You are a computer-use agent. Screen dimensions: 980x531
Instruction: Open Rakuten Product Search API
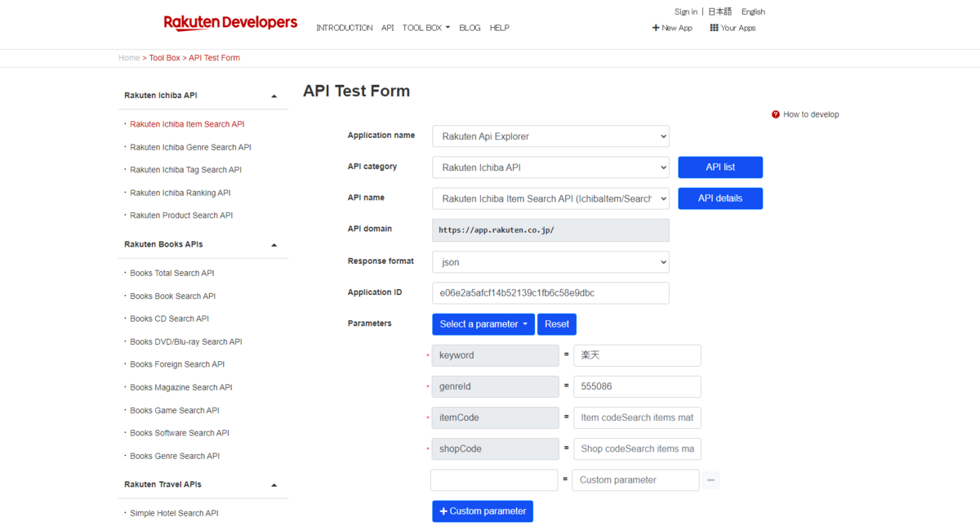(x=181, y=216)
